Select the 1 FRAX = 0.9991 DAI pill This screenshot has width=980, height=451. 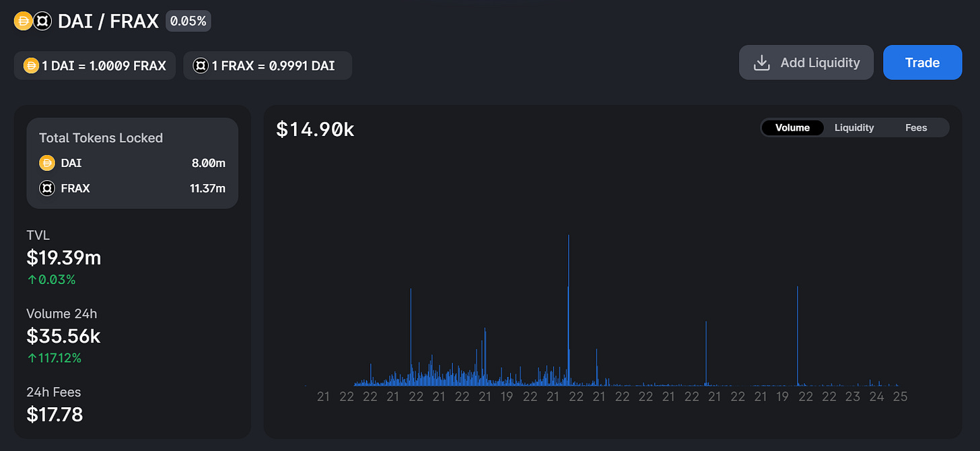coord(268,65)
